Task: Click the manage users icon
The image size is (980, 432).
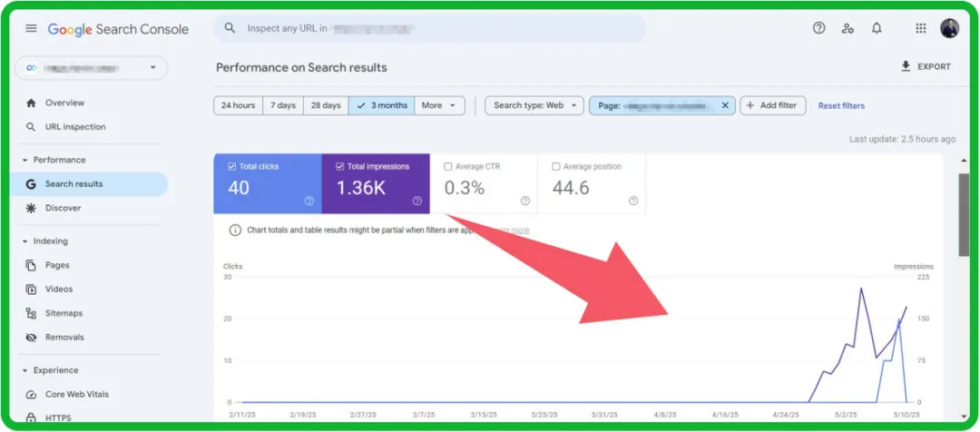Action: (x=848, y=28)
